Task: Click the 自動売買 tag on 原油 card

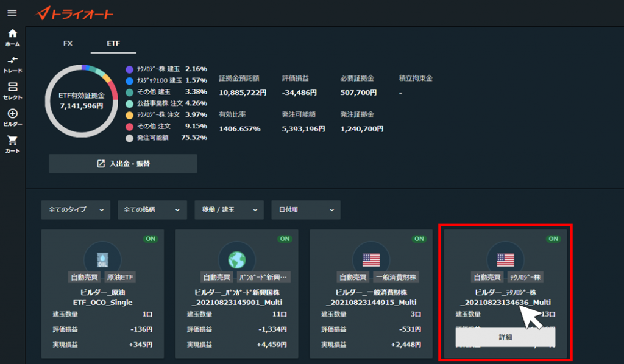Action: point(84,278)
